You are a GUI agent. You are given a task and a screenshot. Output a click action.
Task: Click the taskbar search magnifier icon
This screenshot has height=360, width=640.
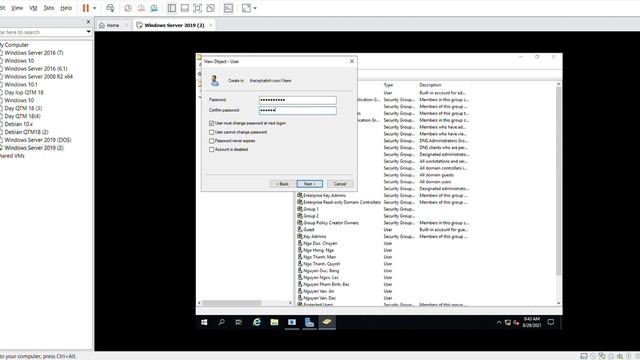pos(221,322)
